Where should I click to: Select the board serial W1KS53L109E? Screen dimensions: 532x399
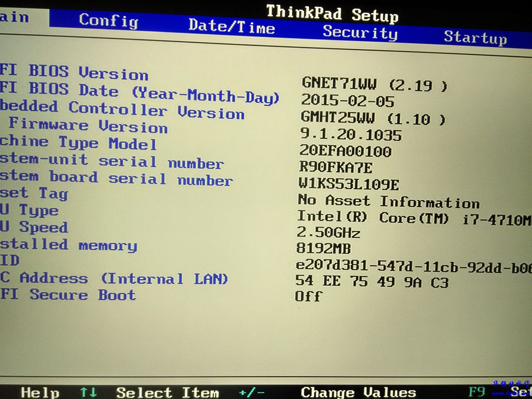click(x=348, y=184)
